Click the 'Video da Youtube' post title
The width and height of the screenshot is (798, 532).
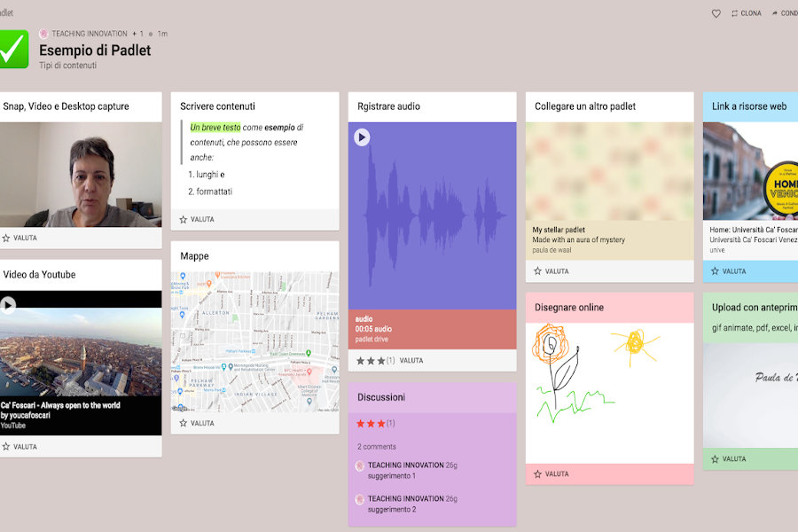coord(39,274)
